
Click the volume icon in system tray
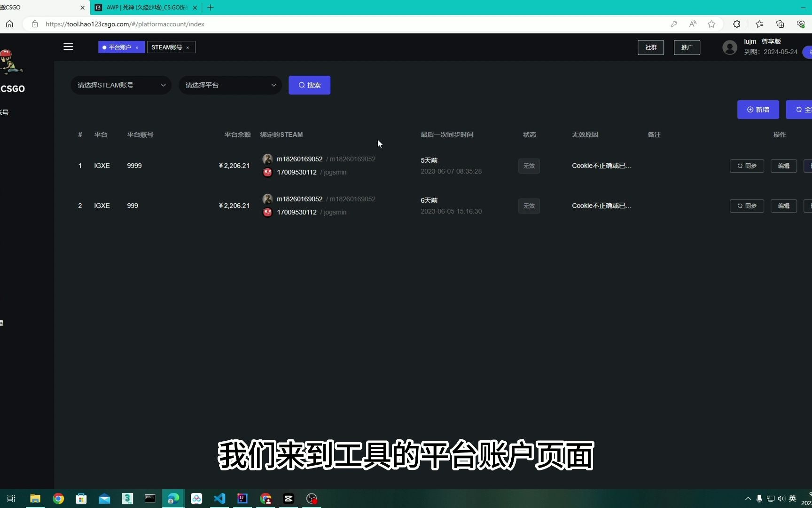tap(781, 499)
